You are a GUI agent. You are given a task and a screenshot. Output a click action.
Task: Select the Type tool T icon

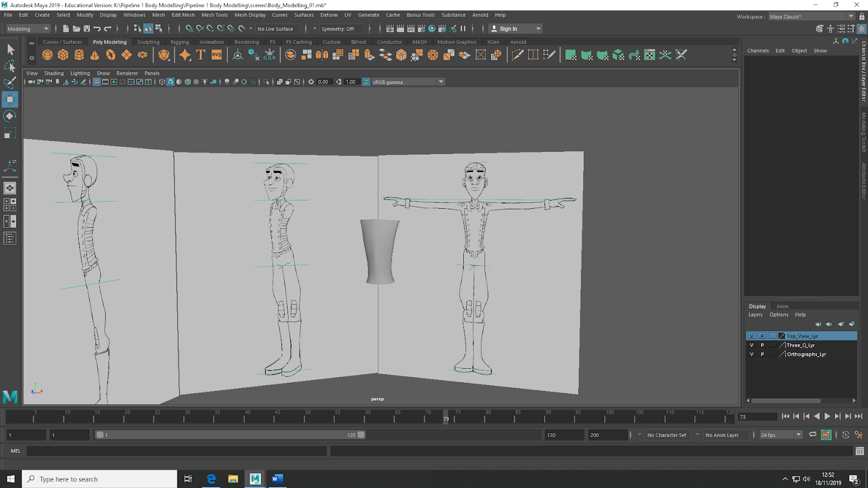point(201,55)
